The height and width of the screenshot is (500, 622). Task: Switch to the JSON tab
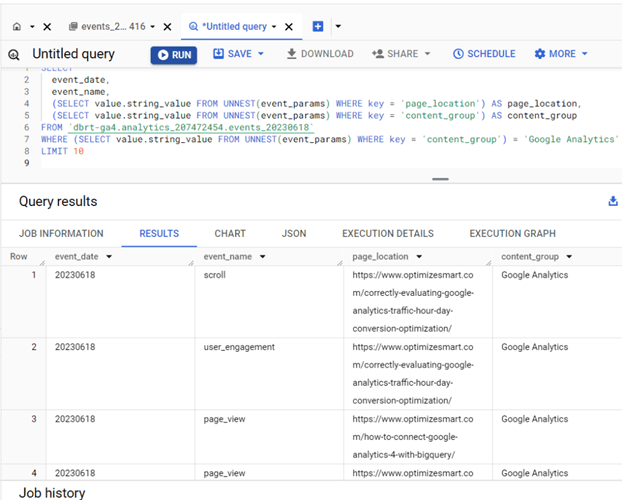[294, 234]
